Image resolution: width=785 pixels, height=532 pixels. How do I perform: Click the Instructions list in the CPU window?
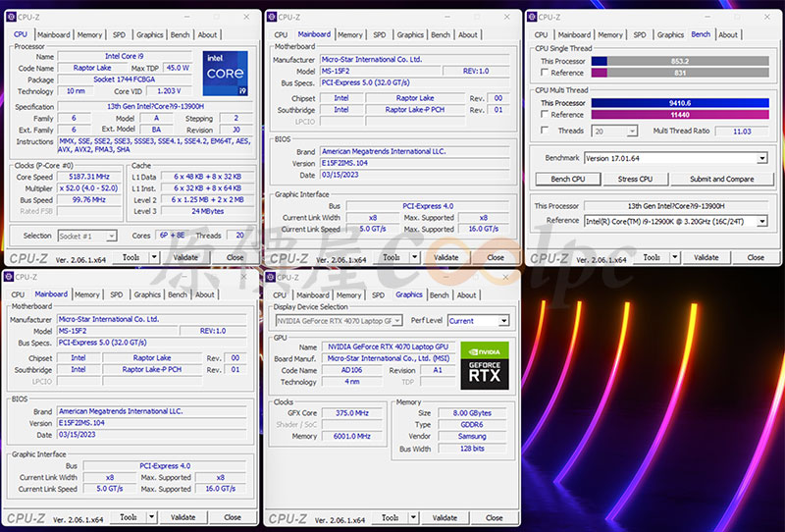point(155,145)
